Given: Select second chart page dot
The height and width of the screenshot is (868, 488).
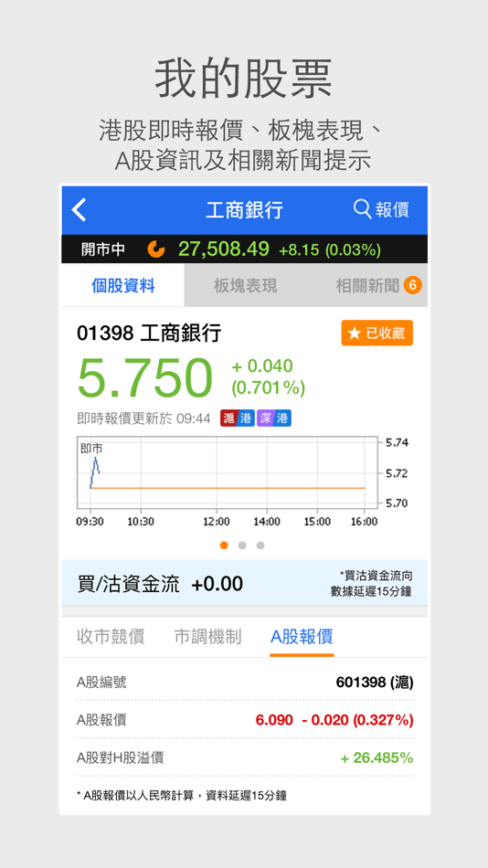Looking at the screenshot, I should click(x=242, y=545).
